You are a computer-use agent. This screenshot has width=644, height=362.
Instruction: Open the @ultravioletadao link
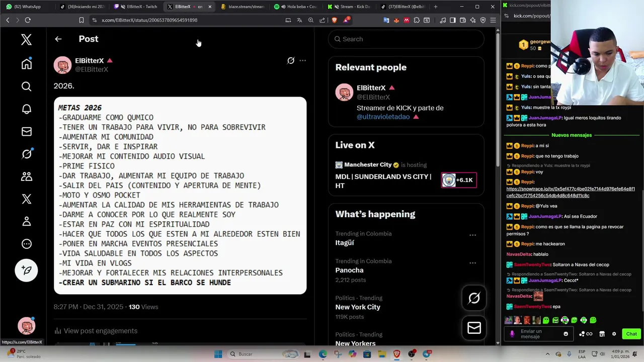[x=383, y=117]
